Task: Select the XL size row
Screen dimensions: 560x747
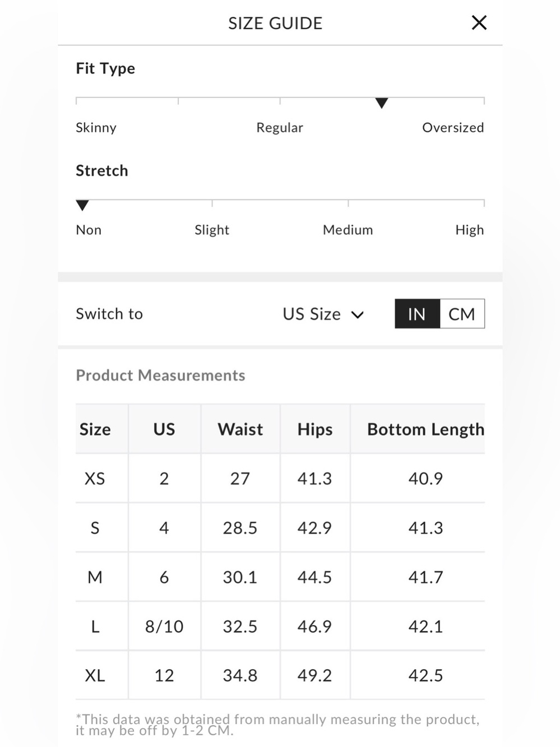Action: pos(280,675)
